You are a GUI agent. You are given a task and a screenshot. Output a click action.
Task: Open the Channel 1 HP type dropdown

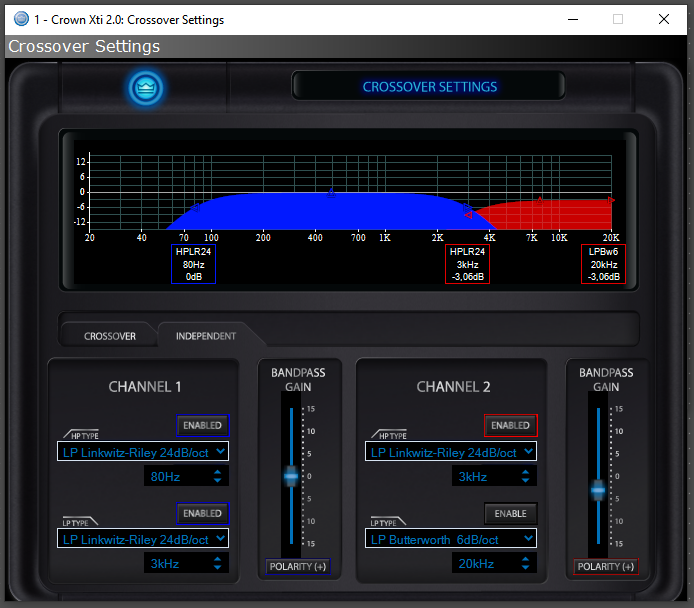click(142, 452)
